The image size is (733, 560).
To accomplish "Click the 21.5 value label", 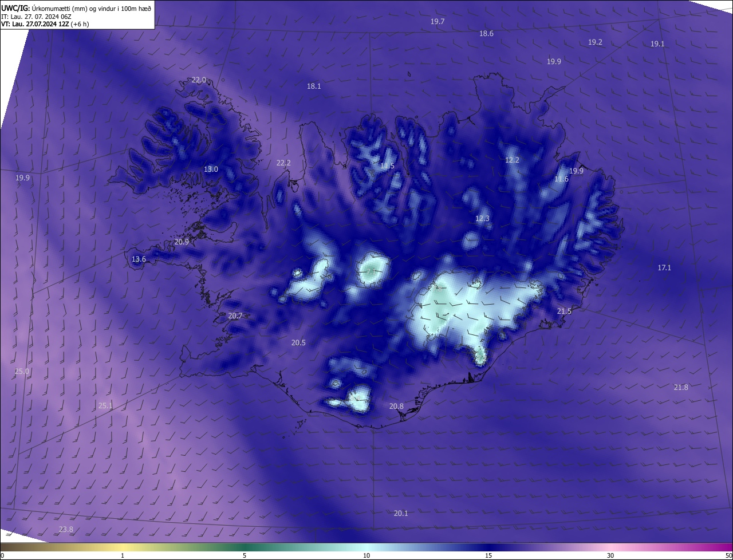I will (x=564, y=311).
